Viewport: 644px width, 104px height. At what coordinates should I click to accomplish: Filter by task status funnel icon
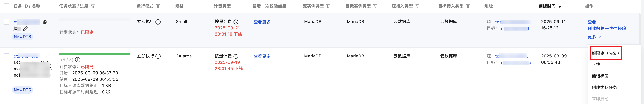pos(93,6)
